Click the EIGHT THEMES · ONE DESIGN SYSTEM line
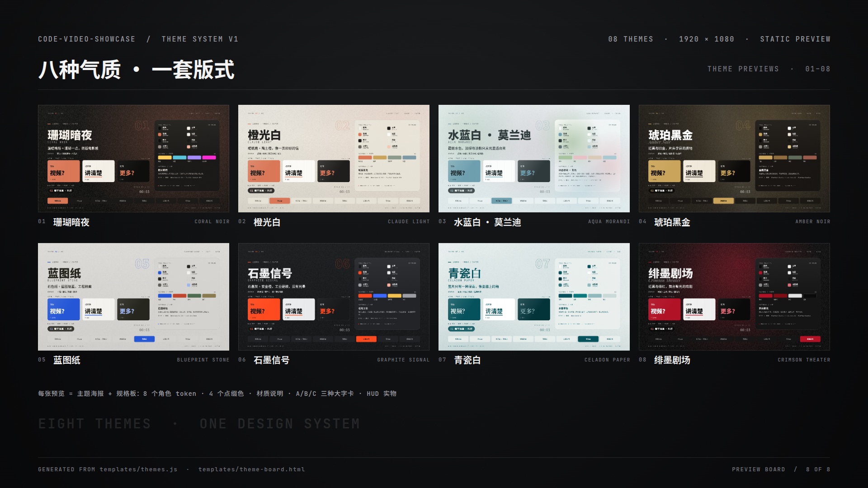 199,424
